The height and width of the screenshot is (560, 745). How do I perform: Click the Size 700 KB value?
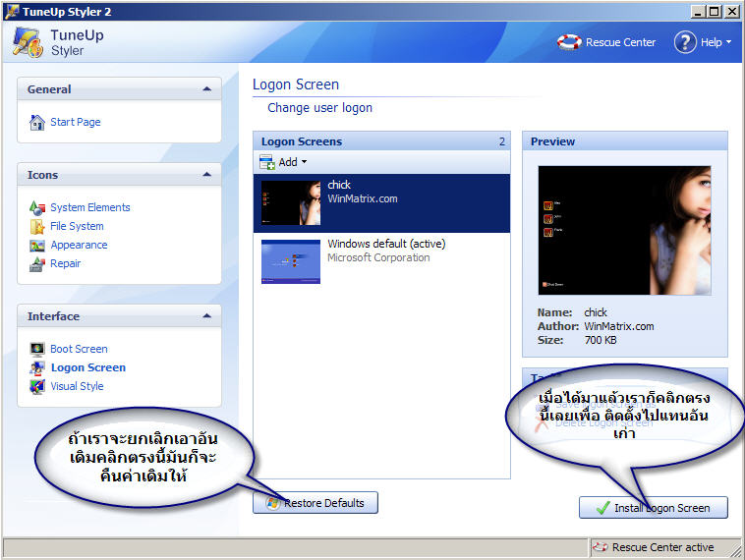pos(601,340)
